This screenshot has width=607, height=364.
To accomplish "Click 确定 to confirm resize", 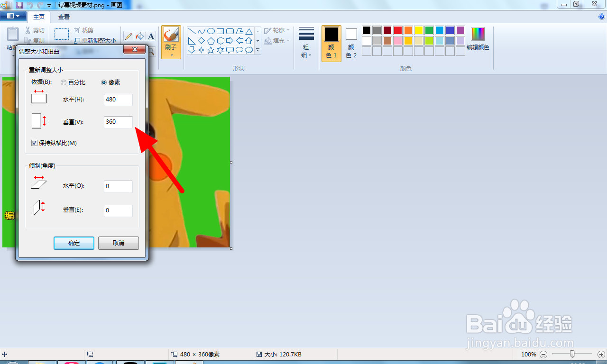I will pos(74,243).
